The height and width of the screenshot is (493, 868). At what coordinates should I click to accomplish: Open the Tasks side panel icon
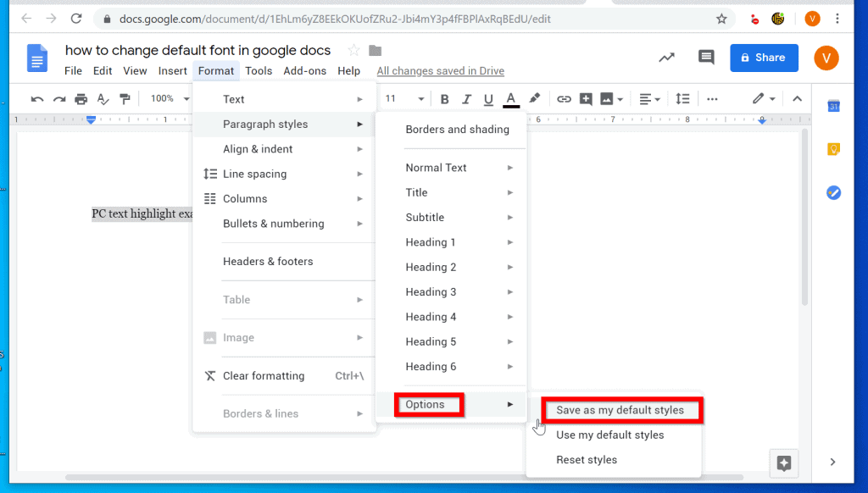pos(834,192)
